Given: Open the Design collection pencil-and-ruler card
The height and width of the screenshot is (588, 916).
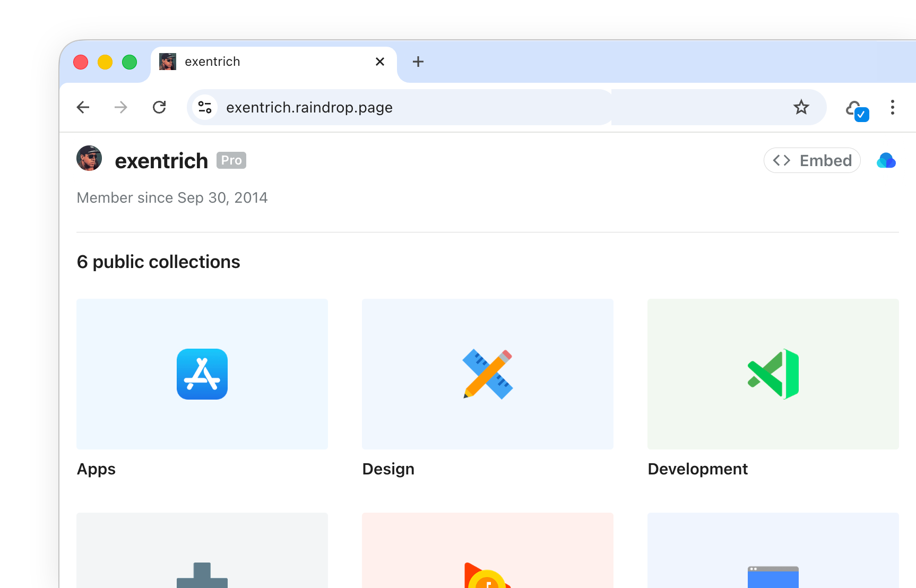Looking at the screenshot, I should pos(488,374).
